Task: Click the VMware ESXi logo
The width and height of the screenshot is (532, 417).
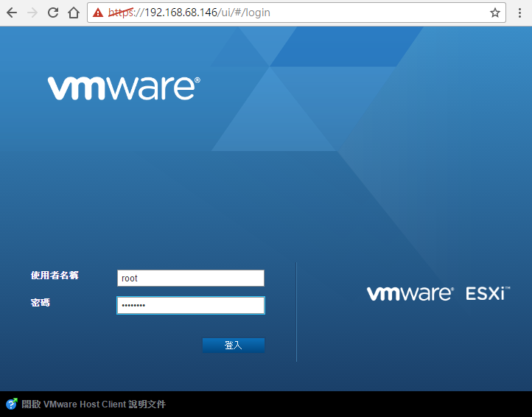Action: coord(438,293)
